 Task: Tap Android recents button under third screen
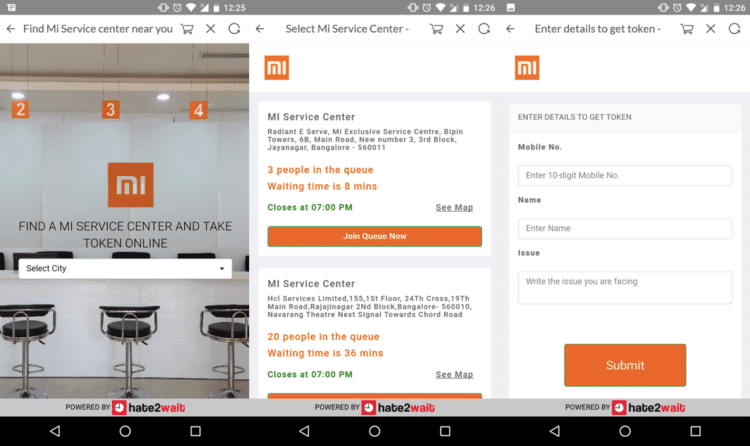[x=695, y=431]
